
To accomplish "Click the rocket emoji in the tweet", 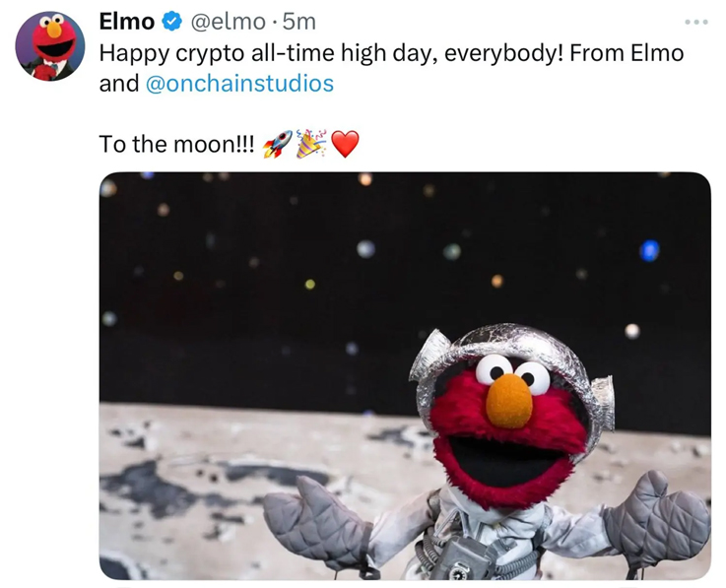I will click(277, 145).
